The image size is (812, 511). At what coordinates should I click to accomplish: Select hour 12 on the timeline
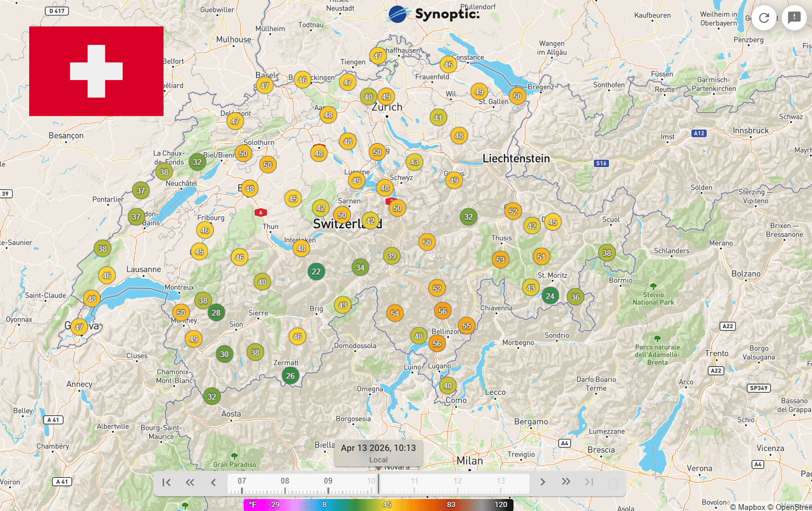[457, 481]
